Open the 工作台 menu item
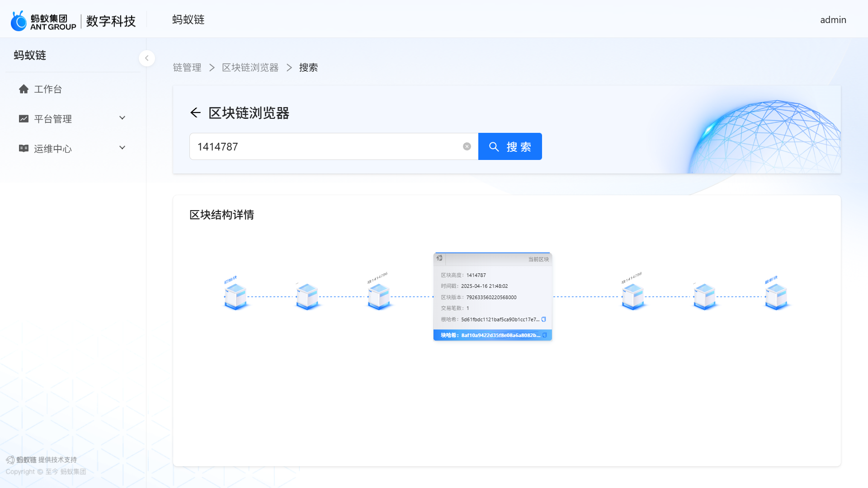Screen dimensions: 868x488 click(x=47, y=89)
